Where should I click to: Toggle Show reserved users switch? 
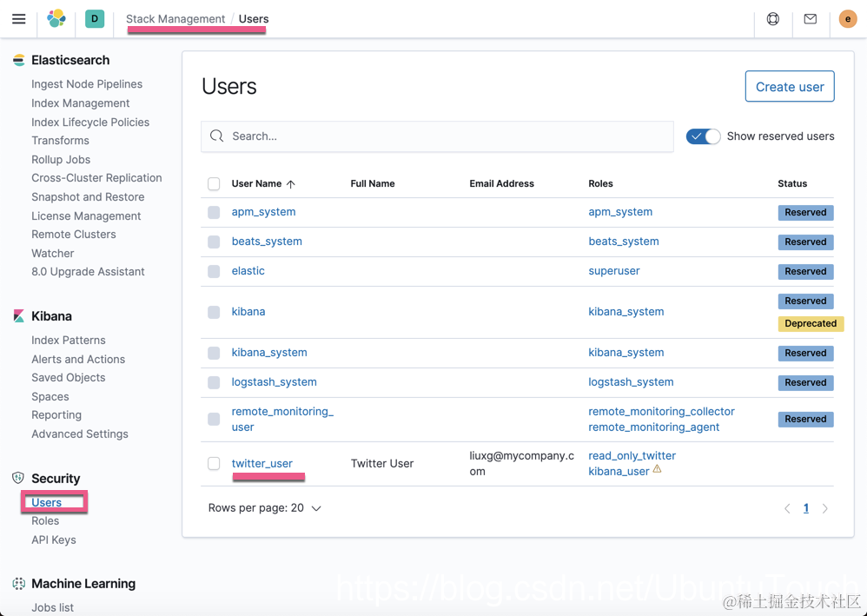(704, 136)
